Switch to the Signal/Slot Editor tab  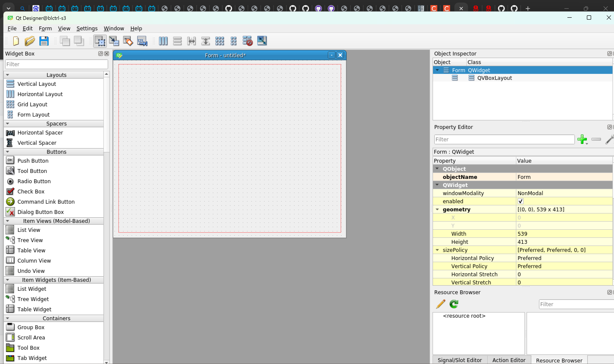(x=459, y=360)
